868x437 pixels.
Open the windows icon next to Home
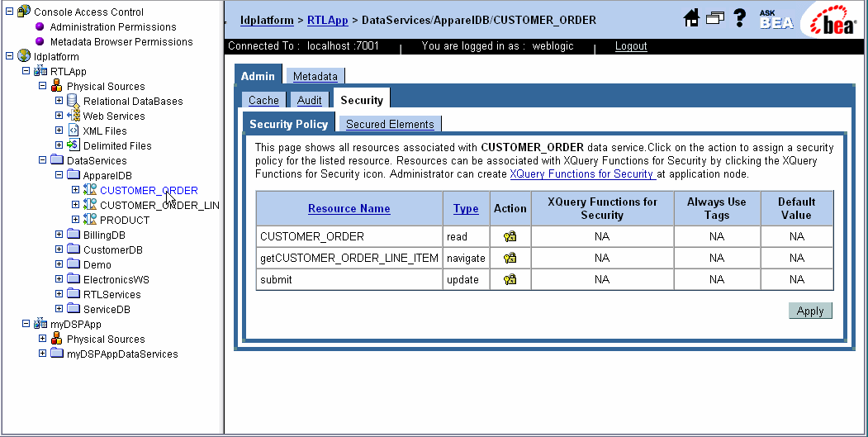(x=714, y=18)
